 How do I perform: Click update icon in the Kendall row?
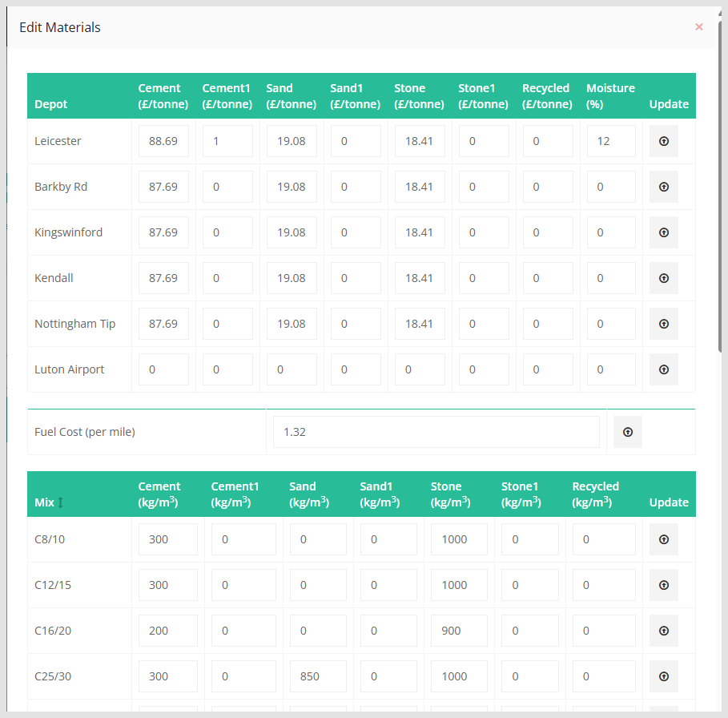tap(663, 278)
